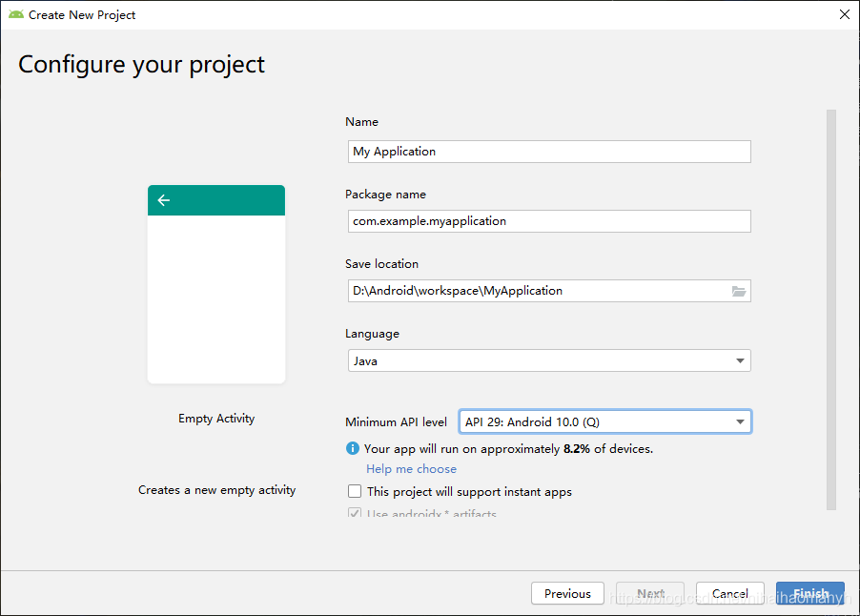Focus the Package name field
Image resolution: width=860 pixels, height=616 pixels.
click(548, 221)
